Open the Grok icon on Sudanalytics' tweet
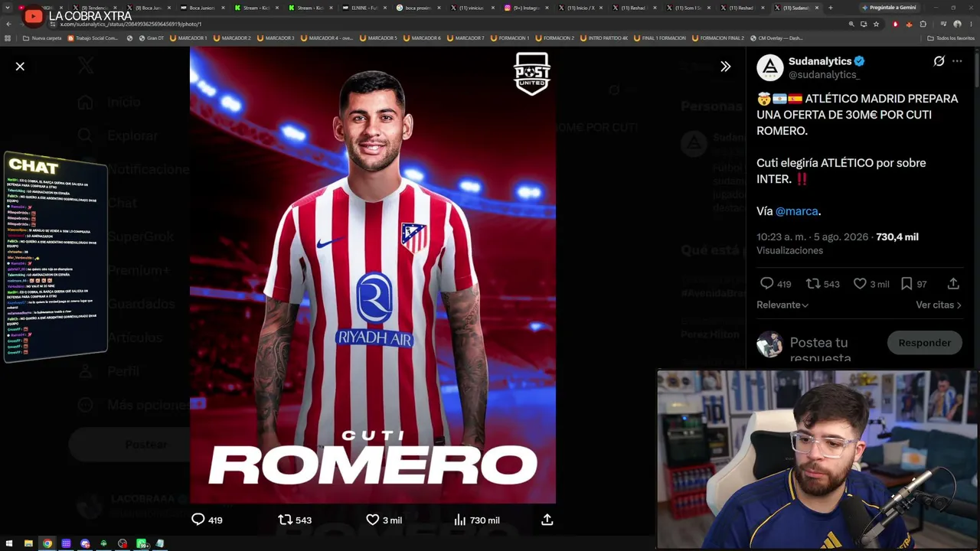 (939, 61)
